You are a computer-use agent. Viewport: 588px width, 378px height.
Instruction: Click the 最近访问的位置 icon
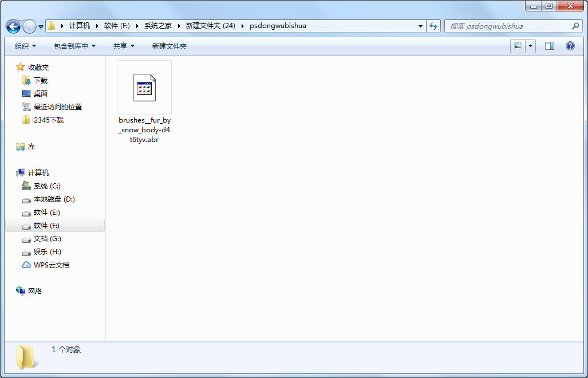click(x=26, y=107)
